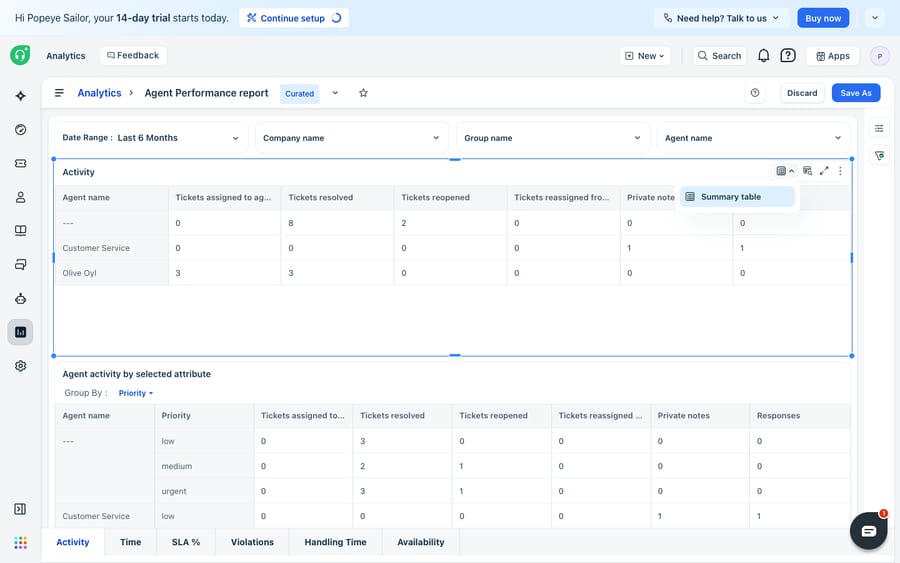Open the New dropdown button
This screenshot has height=563, width=900.
[x=645, y=56]
